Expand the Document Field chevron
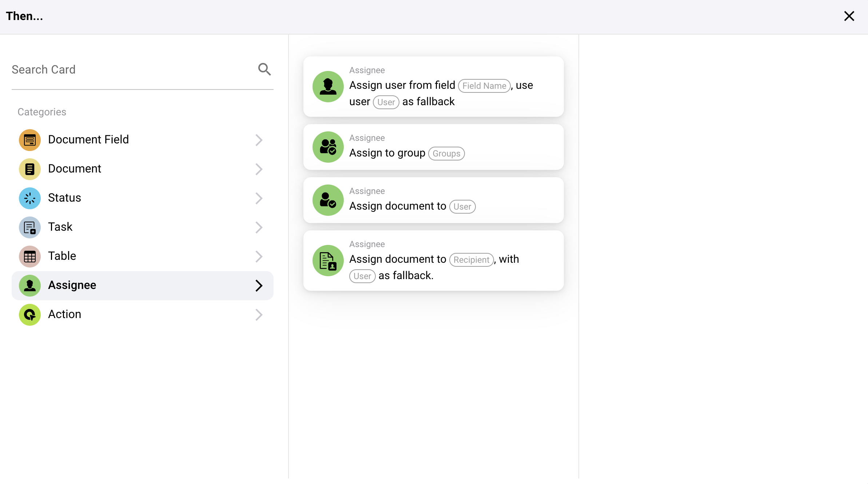Viewport: 868px width, 484px height. [x=259, y=140]
